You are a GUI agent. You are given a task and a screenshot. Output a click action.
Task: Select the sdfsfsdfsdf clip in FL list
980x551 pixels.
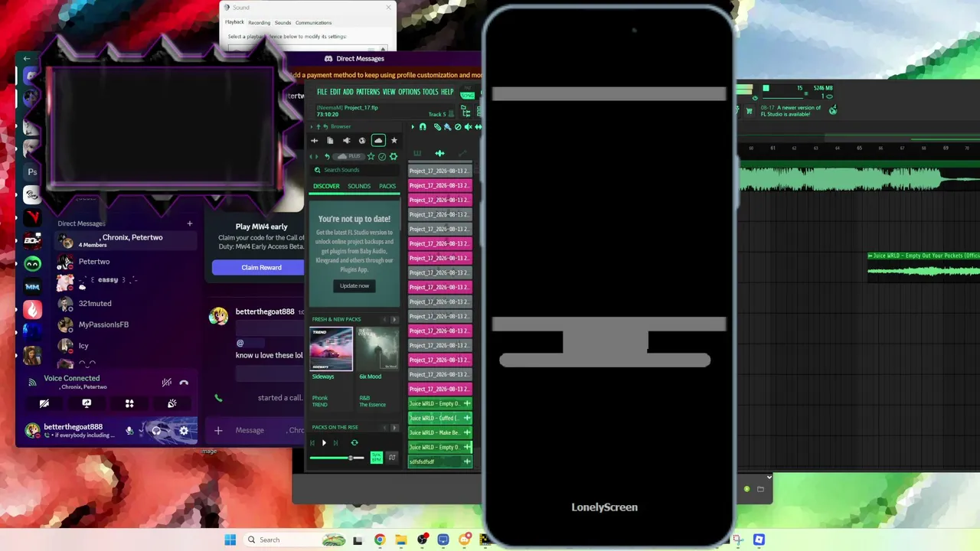point(440,461)
